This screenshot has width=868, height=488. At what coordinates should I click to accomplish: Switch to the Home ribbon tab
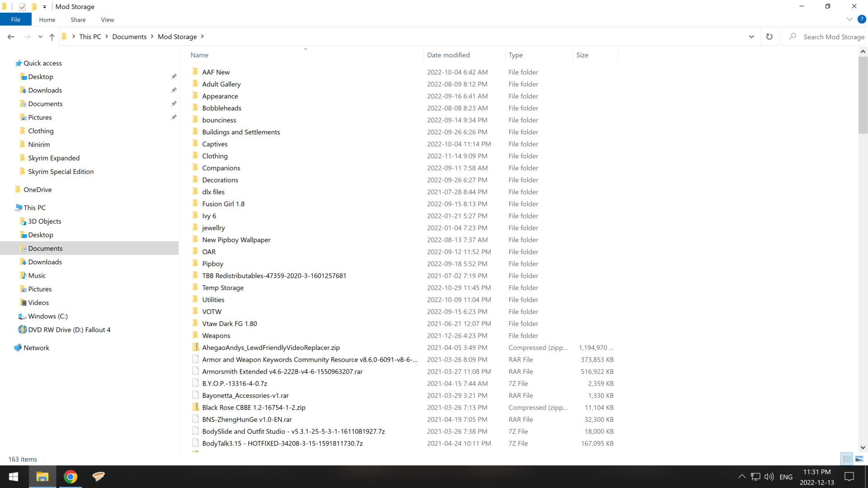[47, 19]
